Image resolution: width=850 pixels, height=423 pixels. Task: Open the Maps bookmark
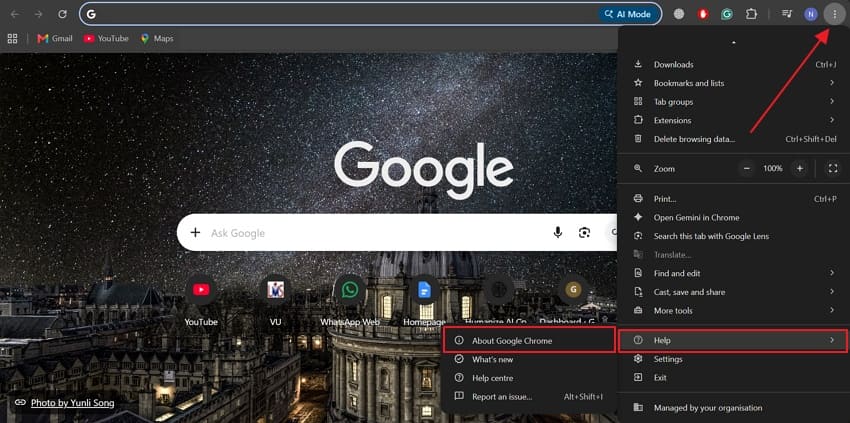coord(157,39)
